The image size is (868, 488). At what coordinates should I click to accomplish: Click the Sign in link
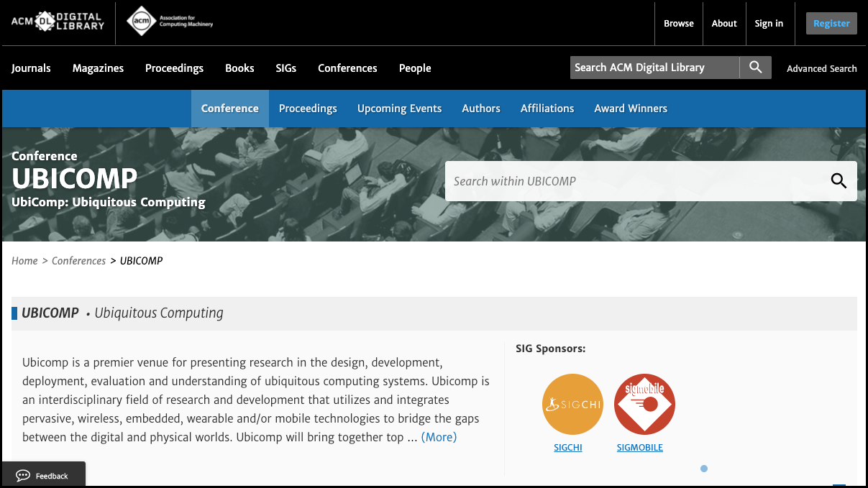769,24
